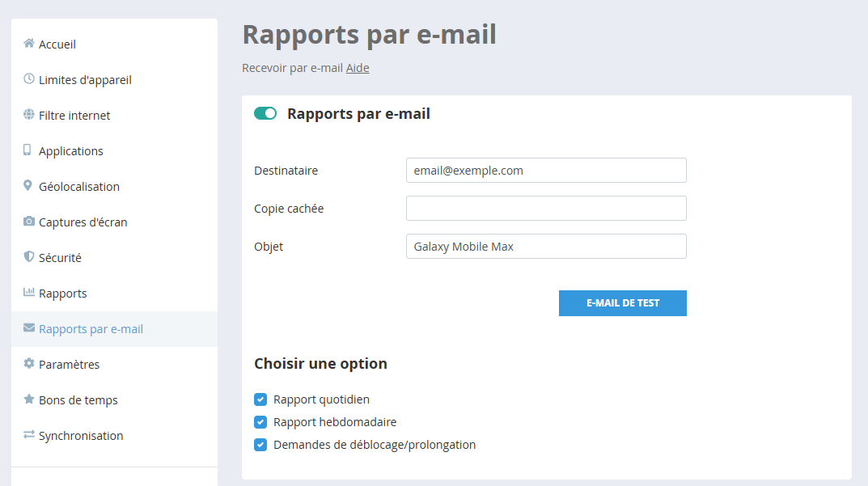
Task: Select the clock icon for Limites d'appareil
Action: [28, 79]
